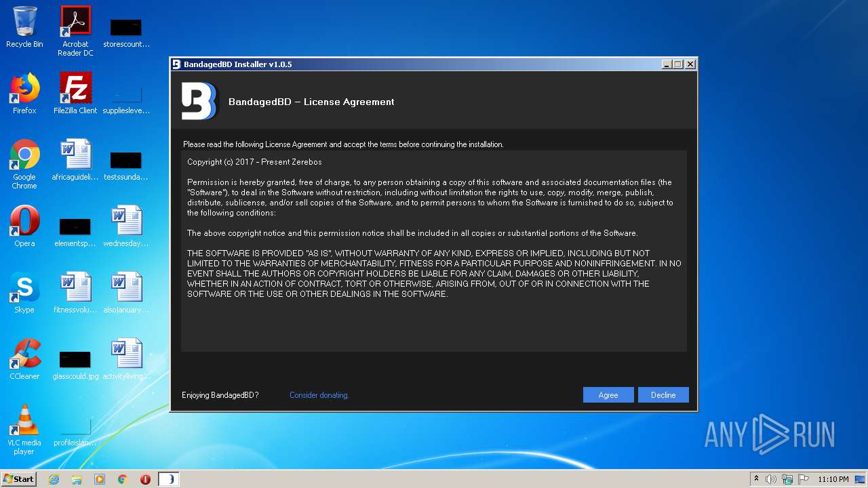Open Windows Media Player in taskbar
The height and width of the screenshot is (488, 868).
point(100,479)
